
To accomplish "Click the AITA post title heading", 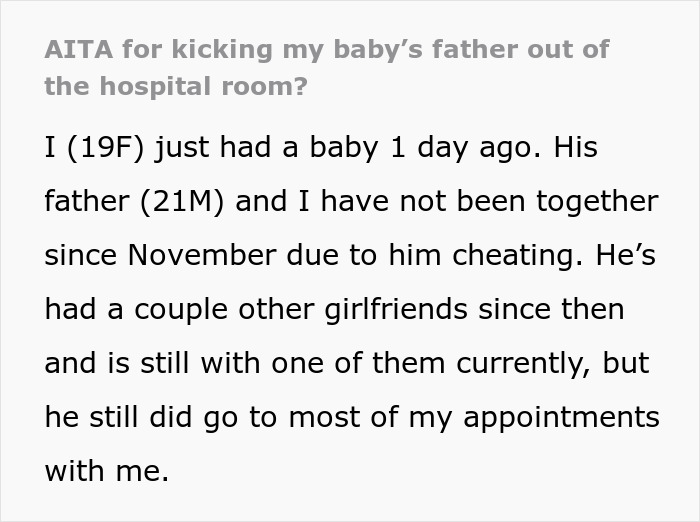I will click(x=326, y=68).
